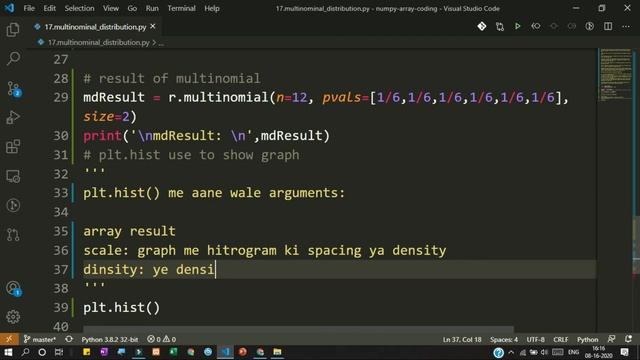
Task: Select Python 3.8.2 32-bit interpreter
Action: (x=109, y=339)
